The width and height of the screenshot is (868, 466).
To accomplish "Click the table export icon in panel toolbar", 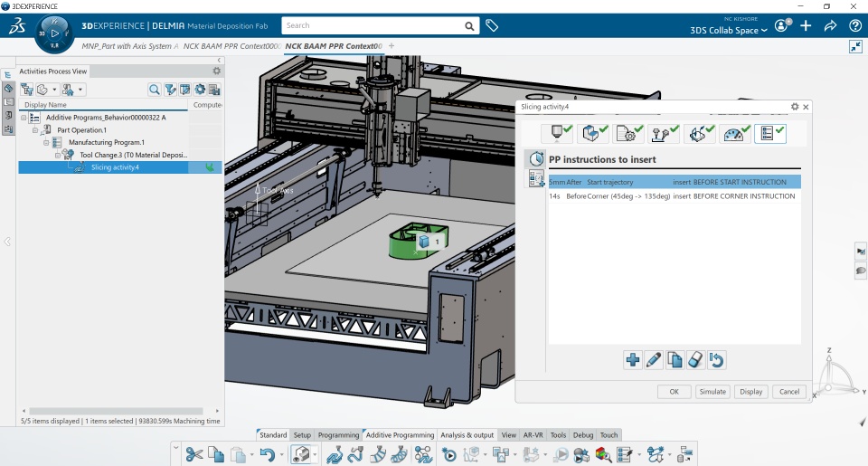I will pos(214,90).
